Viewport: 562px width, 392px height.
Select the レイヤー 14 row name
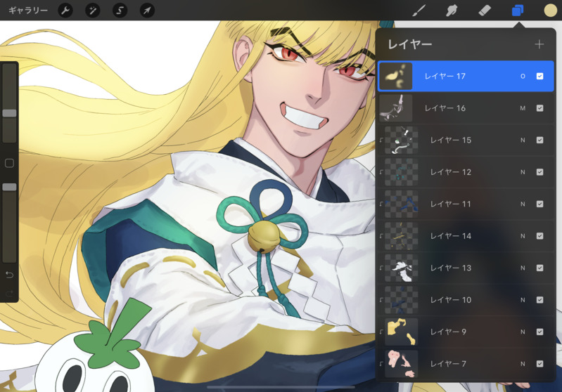click(451, 236)
